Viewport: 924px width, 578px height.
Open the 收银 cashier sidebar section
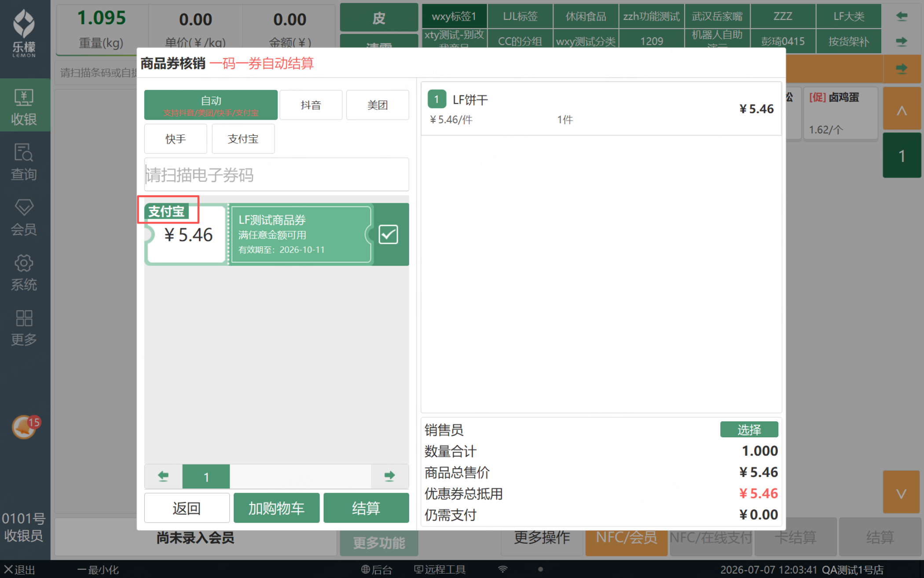[25, 106]
